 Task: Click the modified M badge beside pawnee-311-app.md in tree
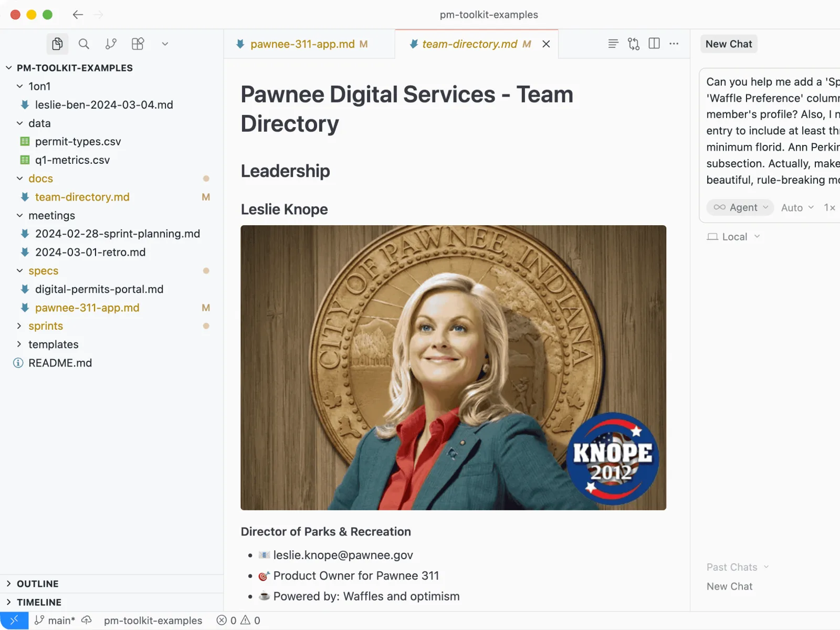click(206, 308)
